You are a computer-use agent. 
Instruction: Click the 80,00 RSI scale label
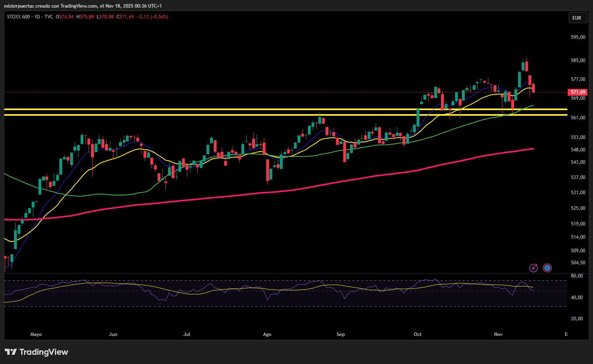(577, 276)
